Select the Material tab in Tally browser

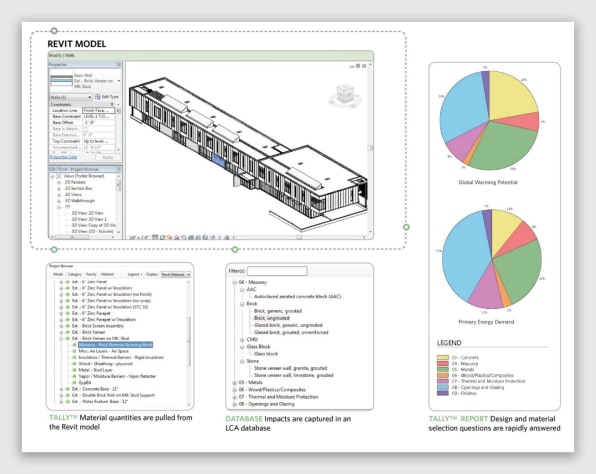107,274
